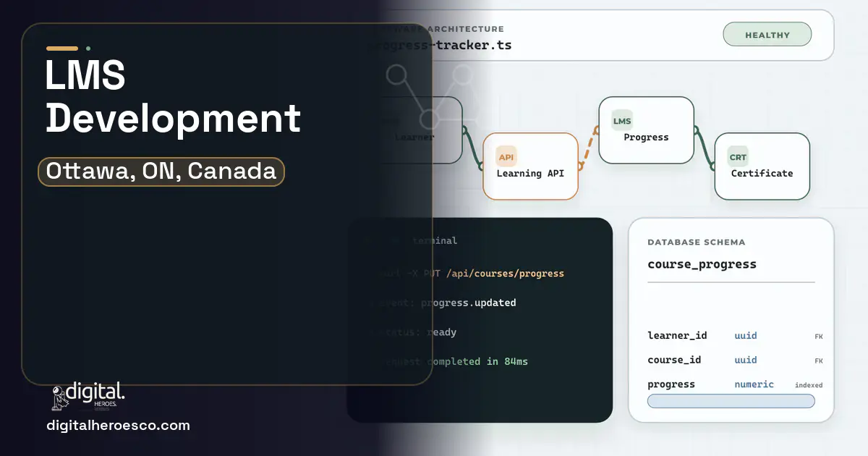Click the FK tag on course_id row
The image size is (868, 456).
[x=818, y=360]
